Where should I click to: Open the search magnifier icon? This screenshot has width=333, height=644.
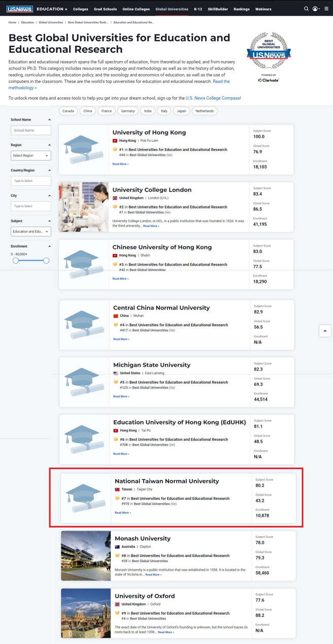(x=306, y=9)
